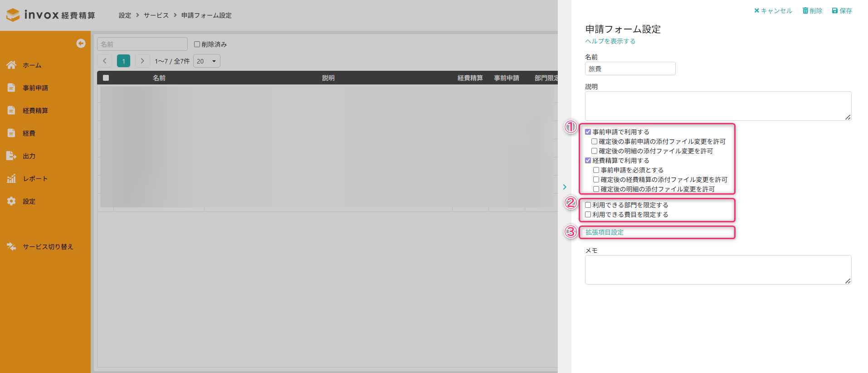Tick the 事前申請を必須とする checkbox
868x373 pixels.
tap(596, 170)
